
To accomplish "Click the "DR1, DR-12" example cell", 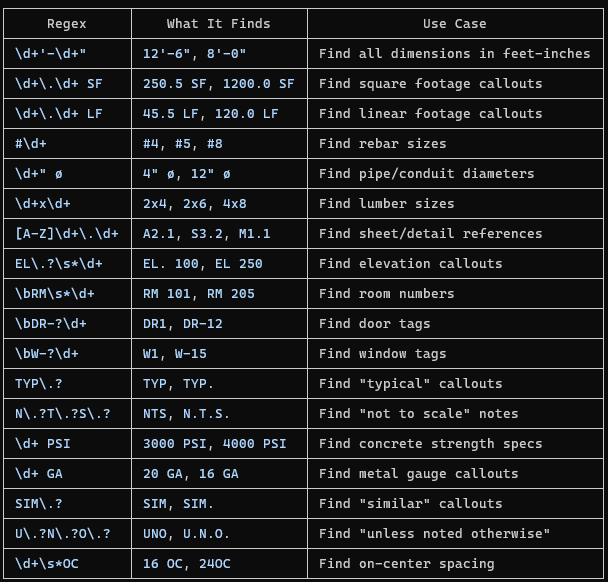I will (x=183, y=323).
